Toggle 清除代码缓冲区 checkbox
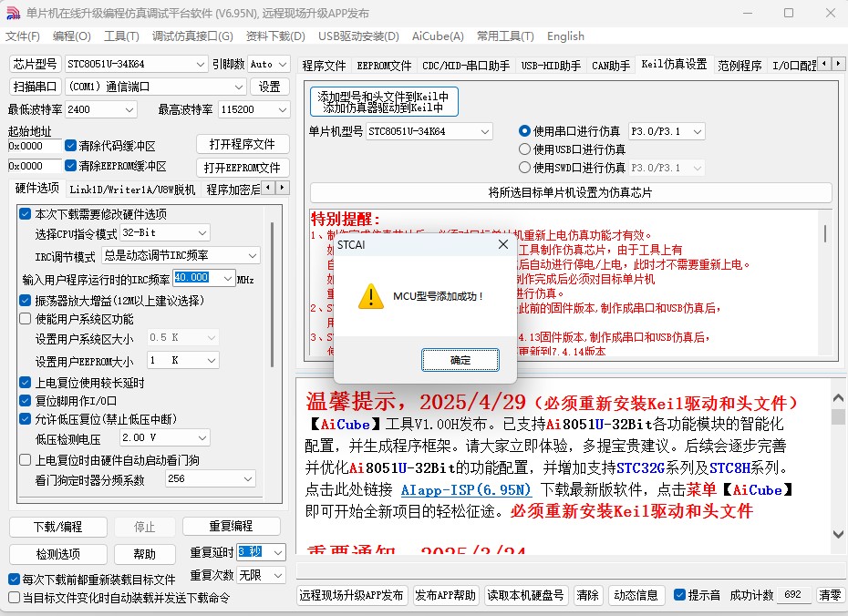 click(x=71, y=146)
